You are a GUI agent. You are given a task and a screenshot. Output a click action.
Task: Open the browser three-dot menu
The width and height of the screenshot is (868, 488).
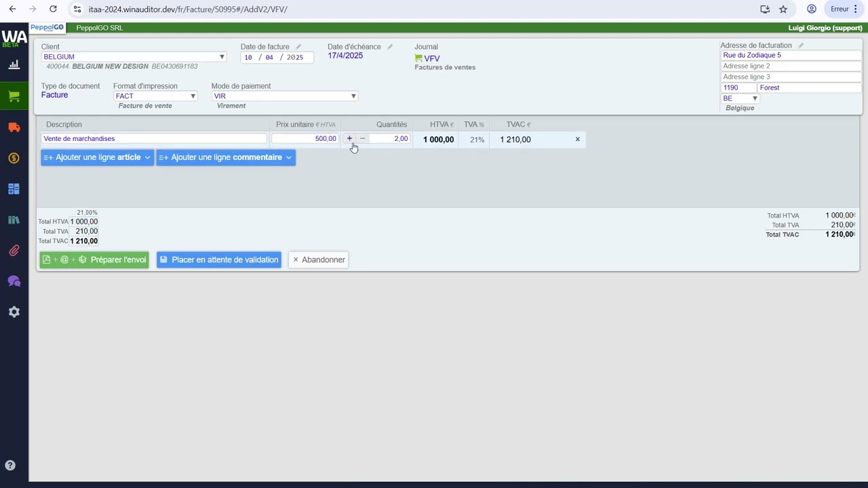[x=856, y=9]
